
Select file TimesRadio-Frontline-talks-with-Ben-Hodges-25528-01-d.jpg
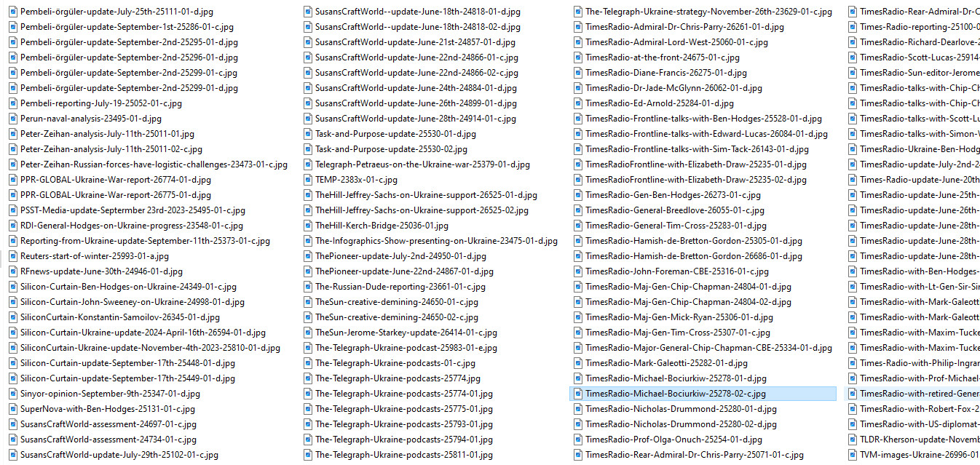(x=703, y=119)
